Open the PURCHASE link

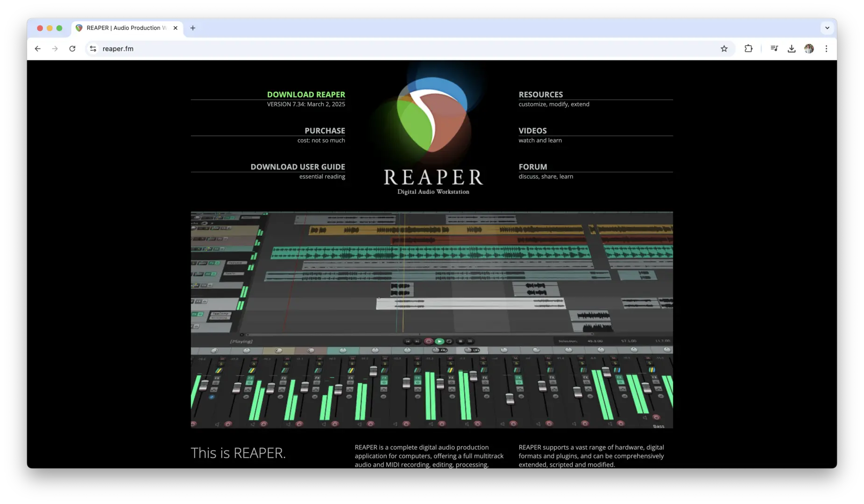(x=325, y=131)
